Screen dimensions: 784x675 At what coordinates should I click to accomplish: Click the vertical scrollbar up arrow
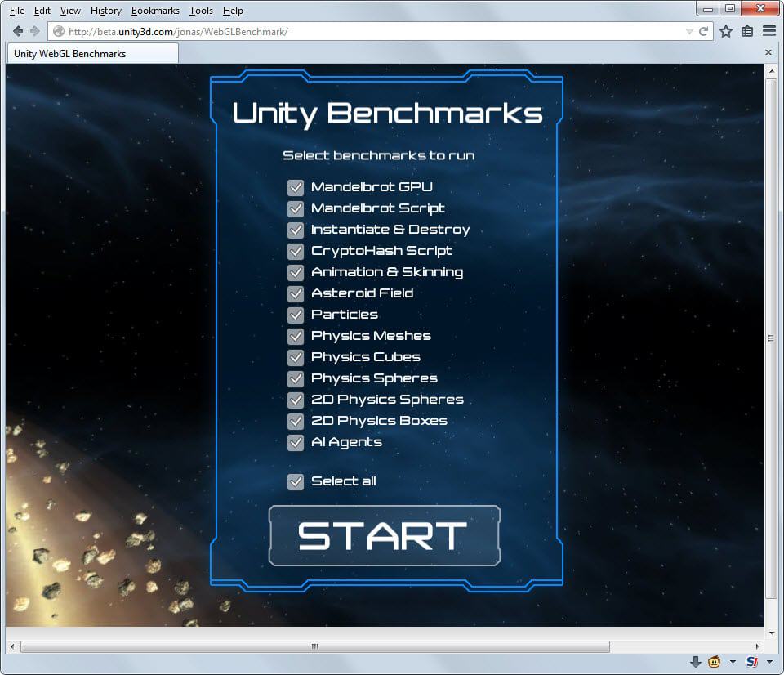coord(770,71)
